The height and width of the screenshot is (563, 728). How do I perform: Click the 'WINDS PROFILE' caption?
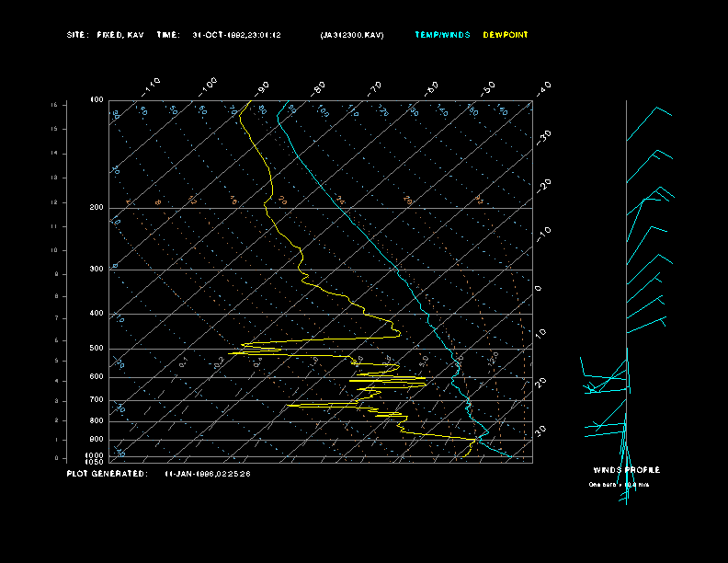pyautogui.click(x=626, y=470)
